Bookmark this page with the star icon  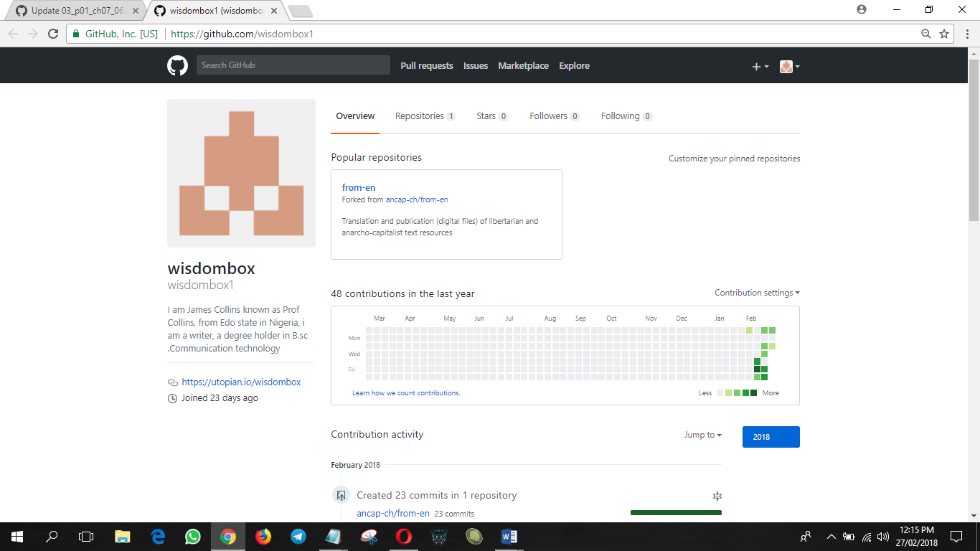(944, 34)
